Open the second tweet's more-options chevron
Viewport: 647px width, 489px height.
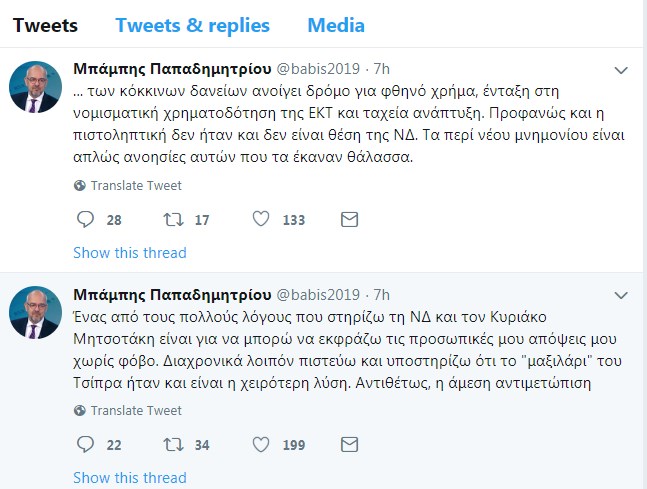coord(621,295)
